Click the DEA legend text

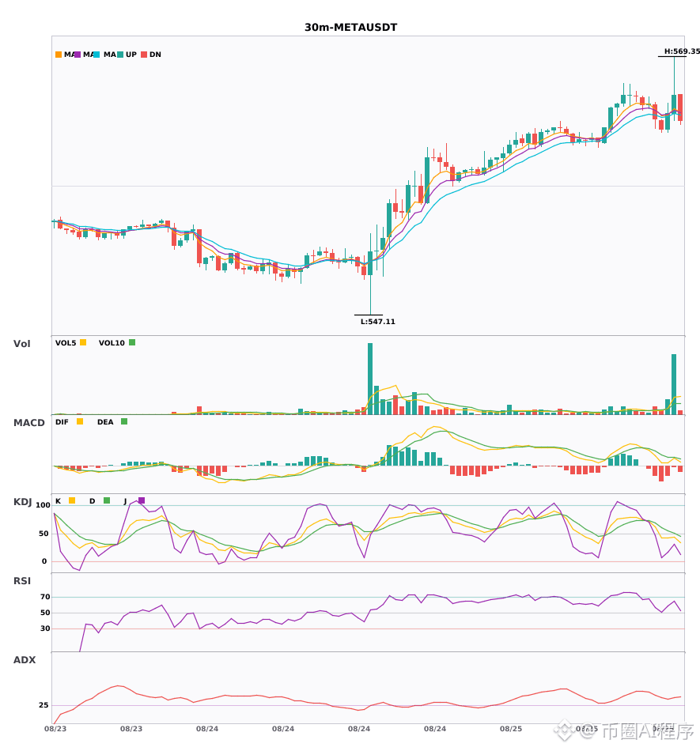[x=105, y=422]
